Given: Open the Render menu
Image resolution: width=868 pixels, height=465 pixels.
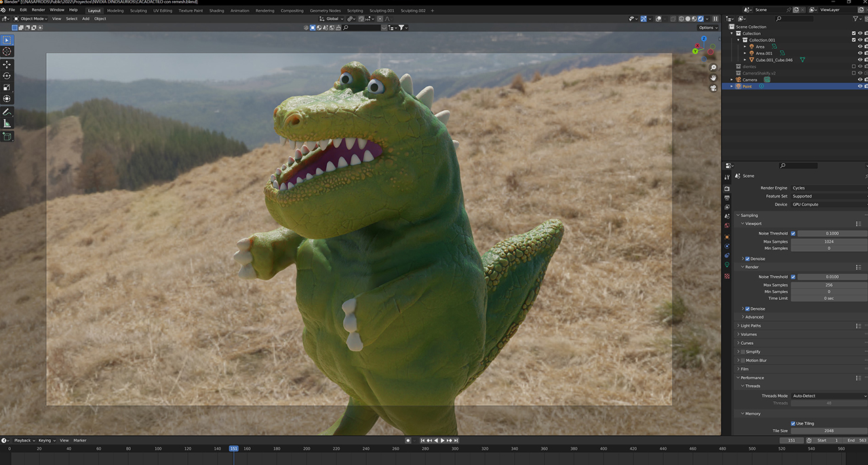Looking at the screenshot, I should 39,10.
